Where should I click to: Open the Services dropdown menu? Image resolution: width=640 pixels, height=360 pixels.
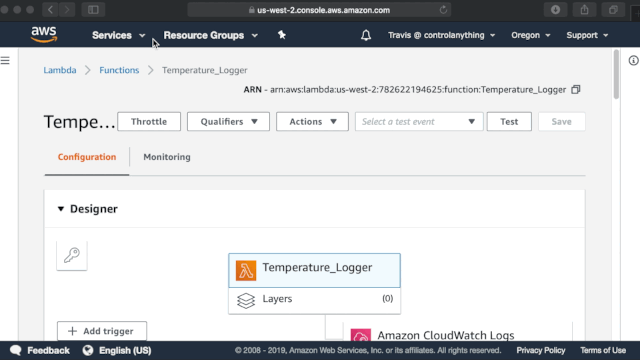(x=118, y=36)
